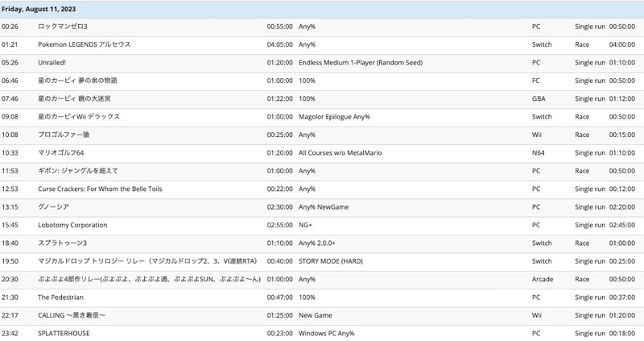Click 星のカービィ 夢の泉の物語 title
Image resolution: width=644 pixels, height=341 pixels.
pos(77,81)
